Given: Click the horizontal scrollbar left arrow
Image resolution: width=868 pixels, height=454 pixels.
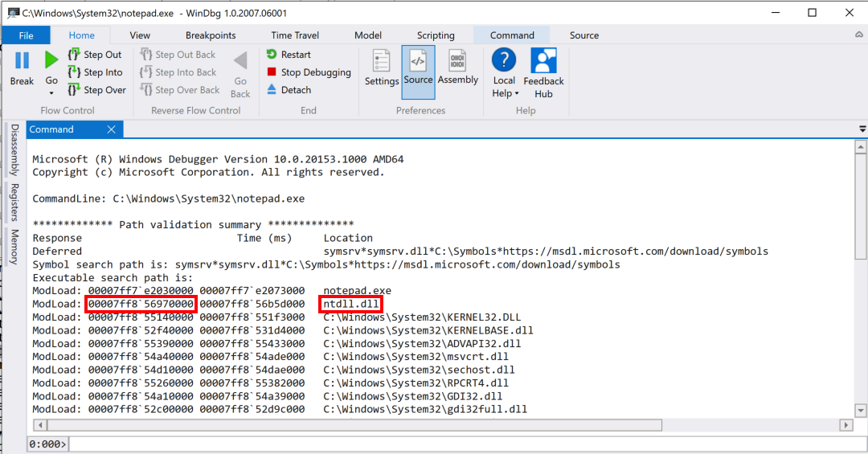Looking at the screenshot, I should [40, 425].
